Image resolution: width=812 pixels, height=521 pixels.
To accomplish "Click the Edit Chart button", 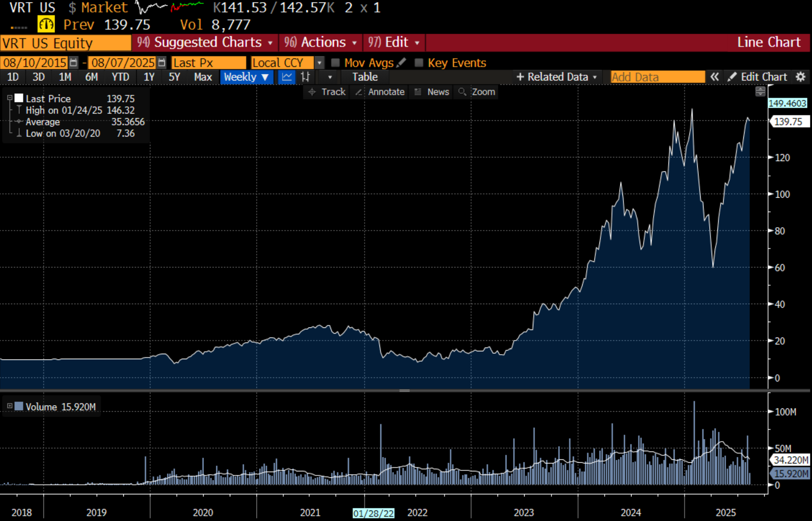I will tap(757, 77).
